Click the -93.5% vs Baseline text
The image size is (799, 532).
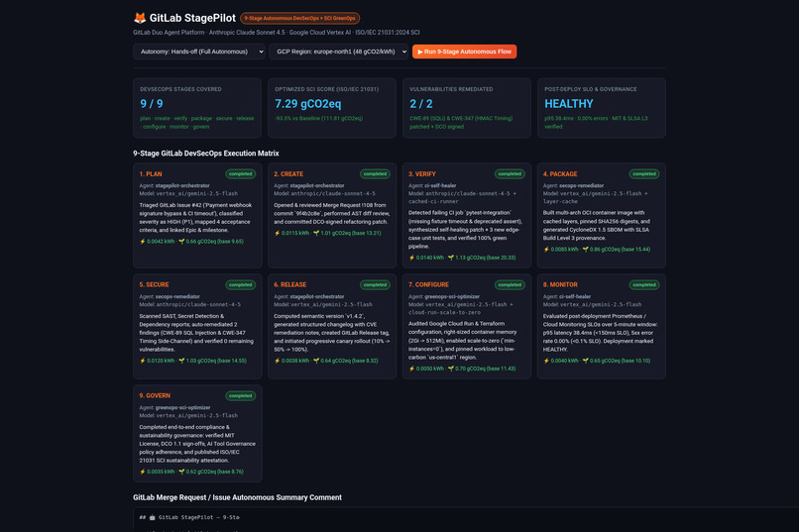(319, 118)
